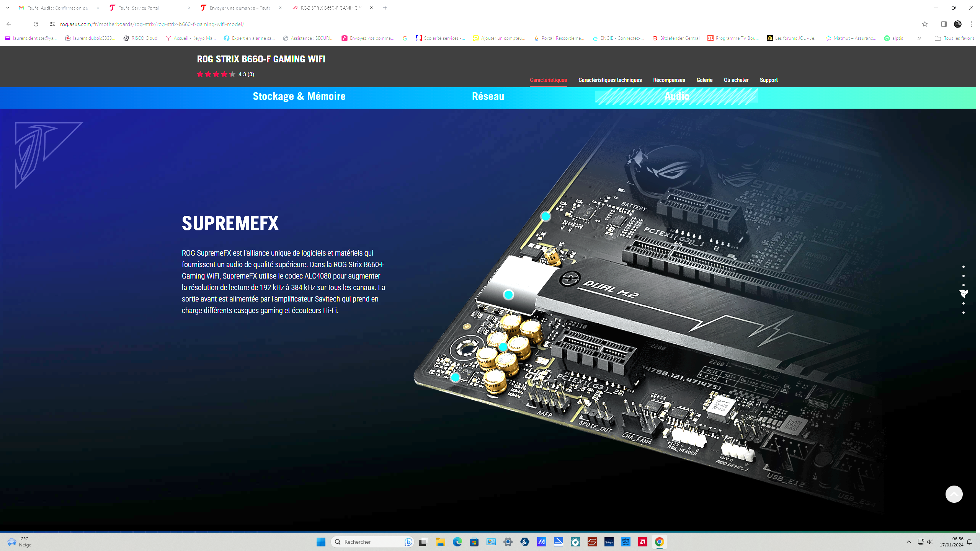This screenshot has height=551, width=980.
Task: Open the Bitdefender Central bookmark
Action: (x=676, y=38)
